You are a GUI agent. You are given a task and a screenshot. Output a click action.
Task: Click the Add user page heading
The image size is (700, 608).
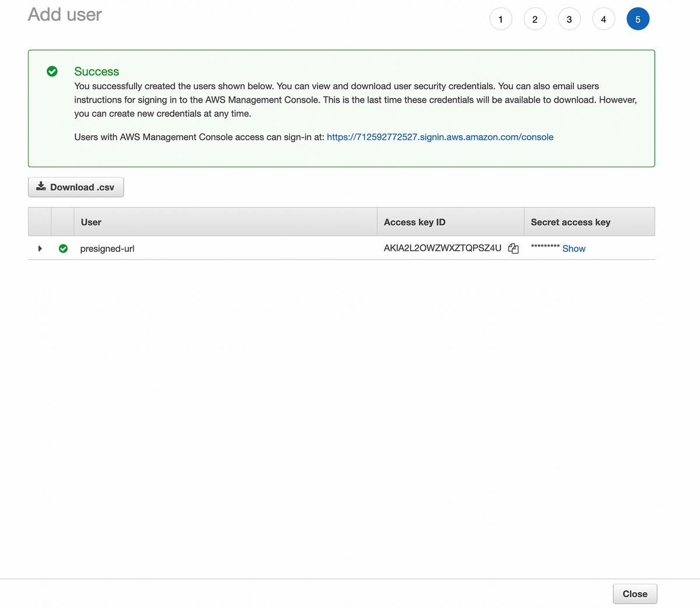pyautogui.click(x=65, y=15)
